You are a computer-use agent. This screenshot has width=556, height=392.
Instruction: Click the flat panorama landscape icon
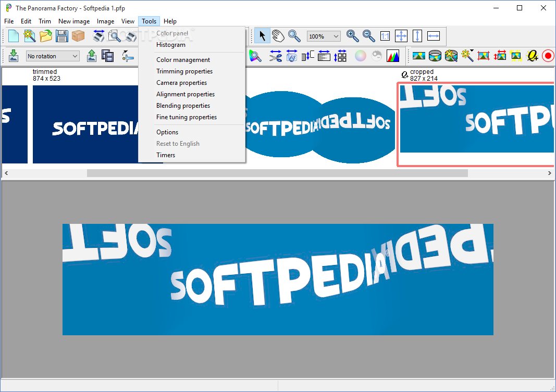419,56
